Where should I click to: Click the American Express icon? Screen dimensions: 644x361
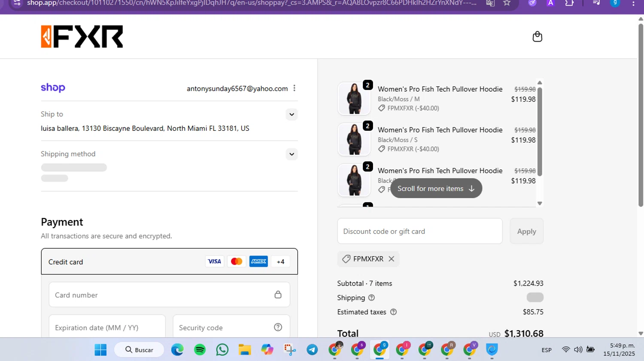coord(258,262)
